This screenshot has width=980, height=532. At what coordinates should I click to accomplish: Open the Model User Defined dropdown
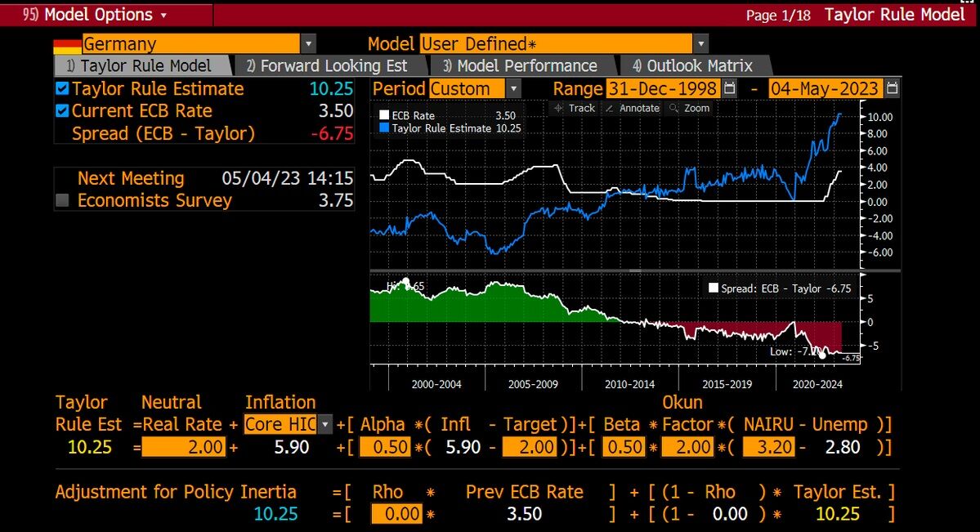coord(700,44)
